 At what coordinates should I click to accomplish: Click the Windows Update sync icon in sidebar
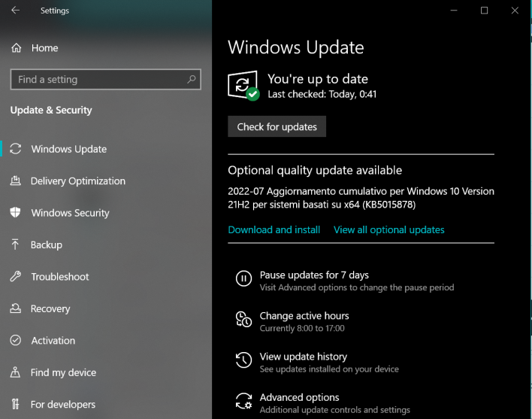point(16,149)
